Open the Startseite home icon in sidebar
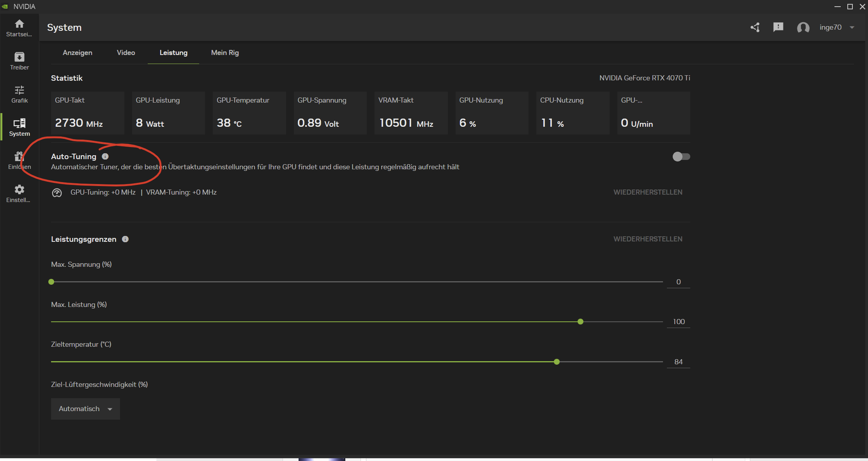Viewport: 868px width, 461px height. tap(19, 25)
